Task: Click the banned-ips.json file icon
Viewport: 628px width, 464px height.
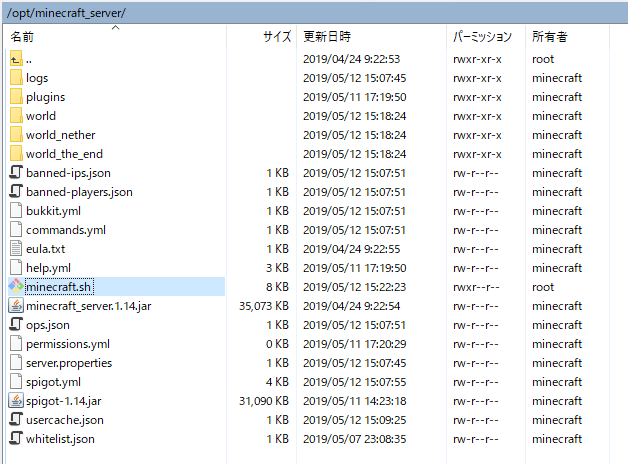Action: [15, 173]
